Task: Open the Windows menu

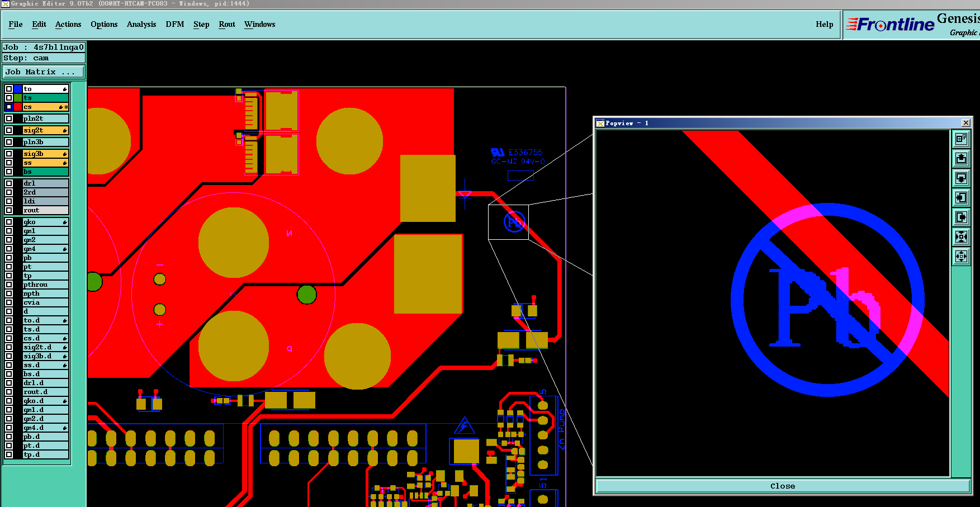Action: [x=260, y=24]
